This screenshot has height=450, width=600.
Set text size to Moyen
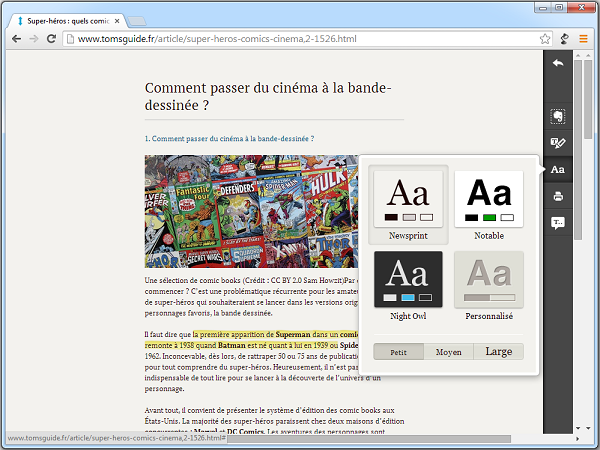[x=448, y=352]
